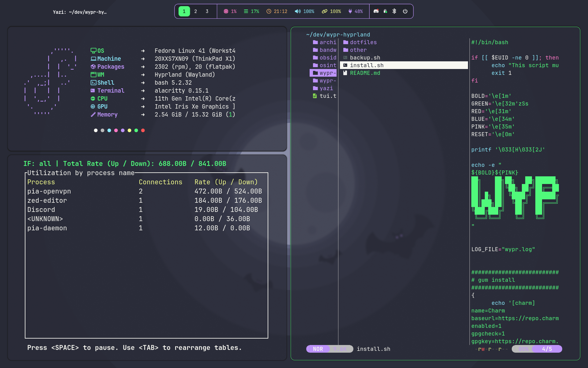Select README.md in file list
588x368 pixels.
[x=365, y=73]
